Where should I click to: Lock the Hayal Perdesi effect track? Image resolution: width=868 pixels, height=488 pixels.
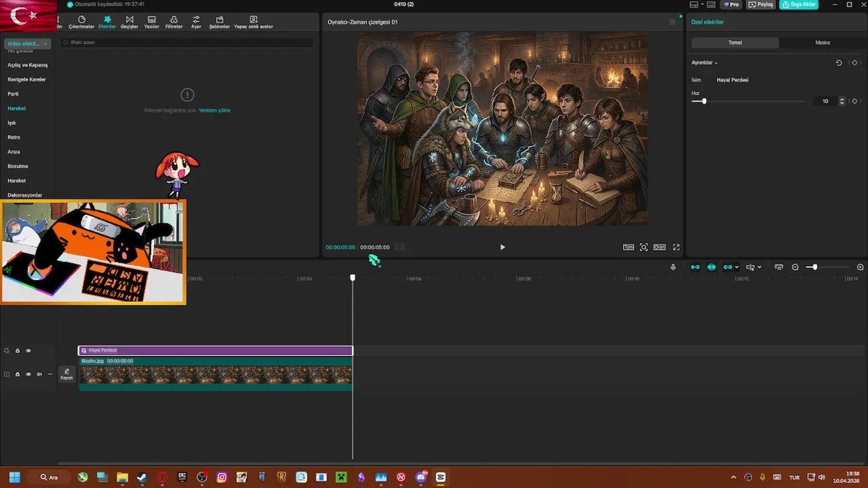point(18,350)
